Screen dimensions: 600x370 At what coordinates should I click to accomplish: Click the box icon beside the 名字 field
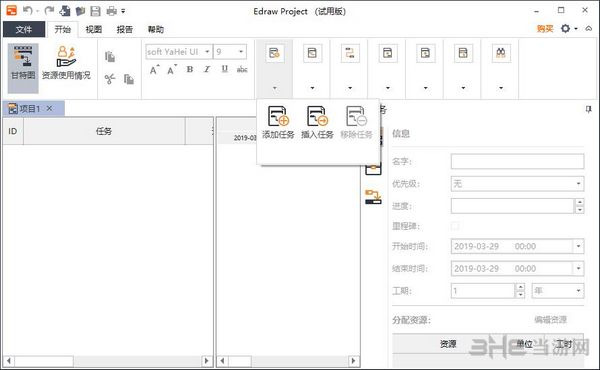point(373,168)
